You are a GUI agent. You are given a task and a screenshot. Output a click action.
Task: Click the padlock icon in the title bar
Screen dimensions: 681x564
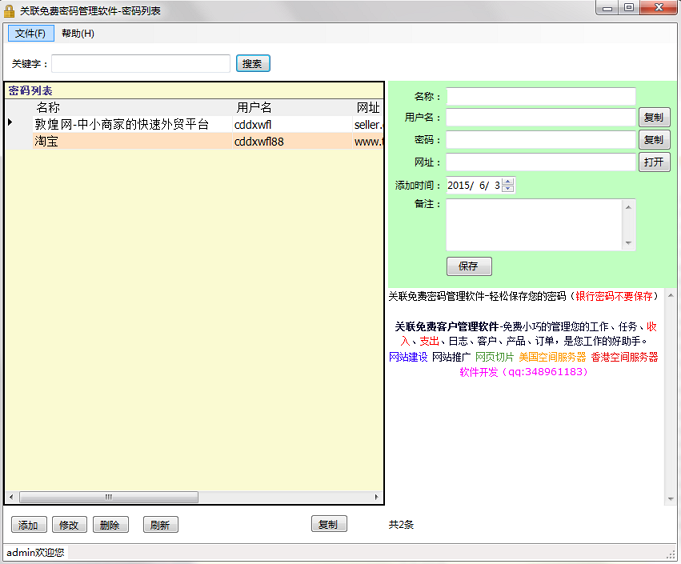(9, 11)
